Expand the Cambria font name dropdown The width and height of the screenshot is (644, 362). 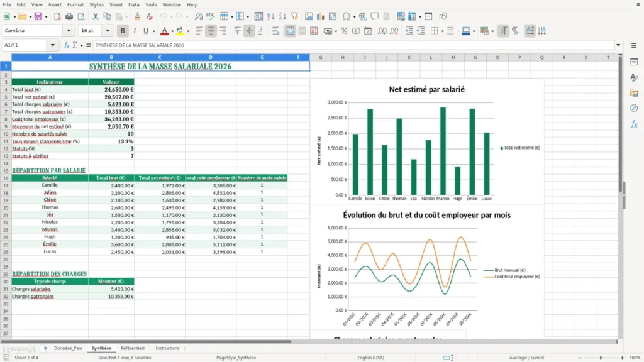click(69, 30)
